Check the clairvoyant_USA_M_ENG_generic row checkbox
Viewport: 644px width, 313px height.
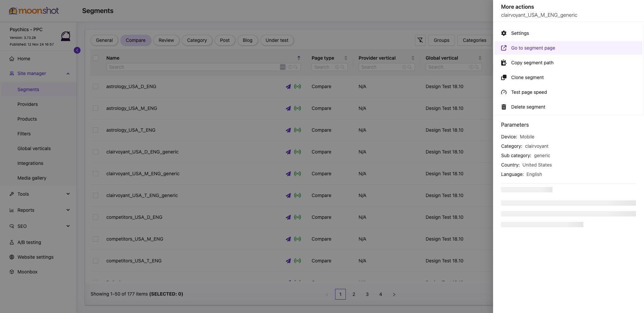[96, 174]
